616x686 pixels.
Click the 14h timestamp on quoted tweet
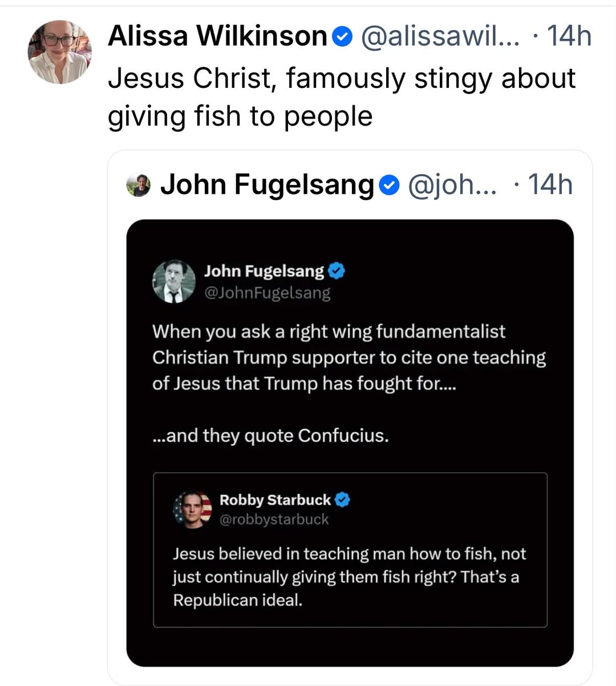[550, 185]
